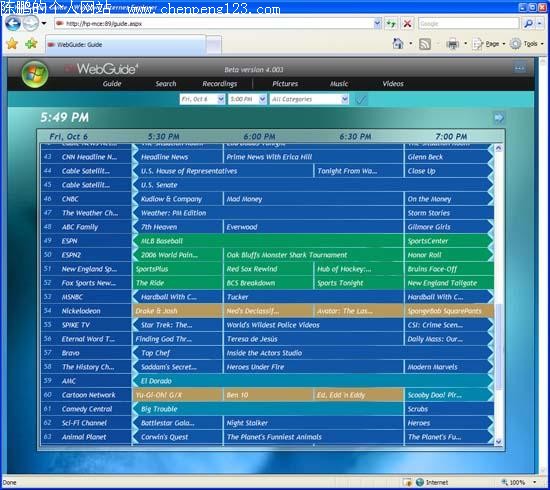The image size is (550, 490).
Task: Open the Big Trouble program
Action: 268,409
